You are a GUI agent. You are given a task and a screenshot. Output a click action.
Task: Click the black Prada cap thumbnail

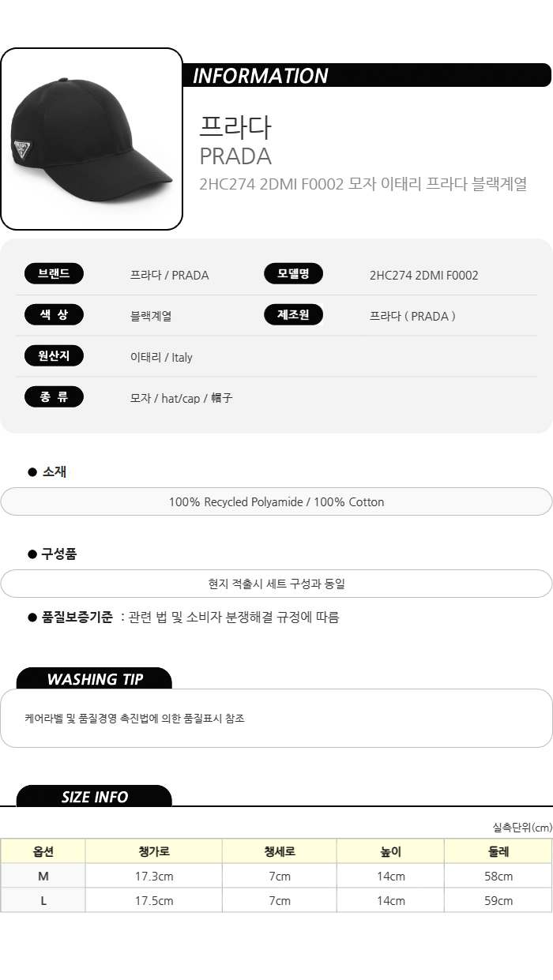[92, 139]
